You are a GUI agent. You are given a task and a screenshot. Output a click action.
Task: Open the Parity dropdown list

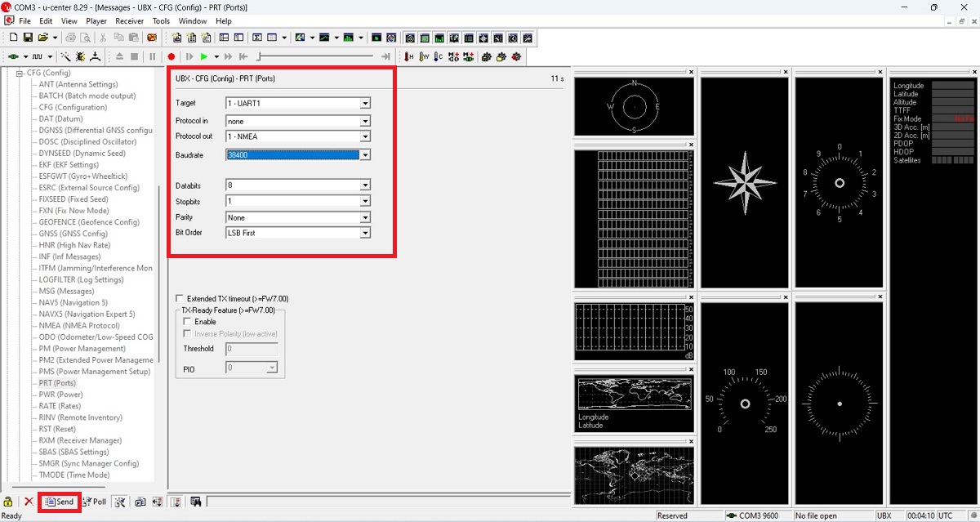tap(365, 218)
